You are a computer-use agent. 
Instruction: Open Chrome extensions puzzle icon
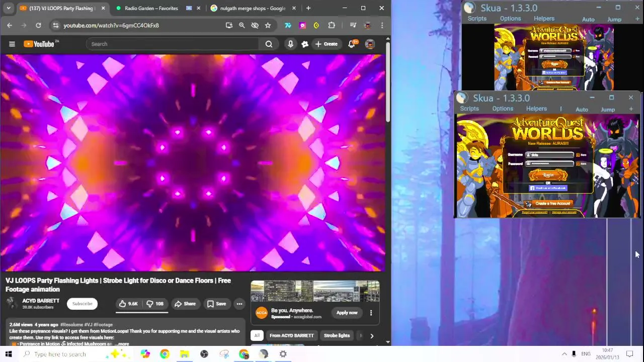(332, 25)
